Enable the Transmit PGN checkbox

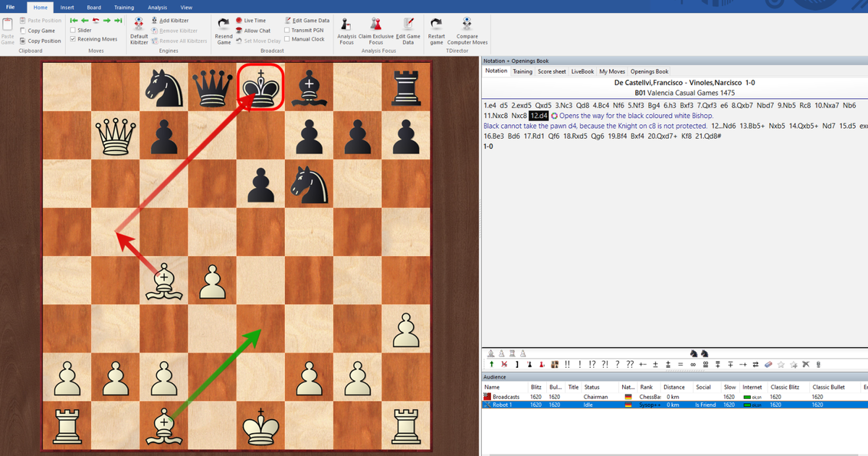287,30
